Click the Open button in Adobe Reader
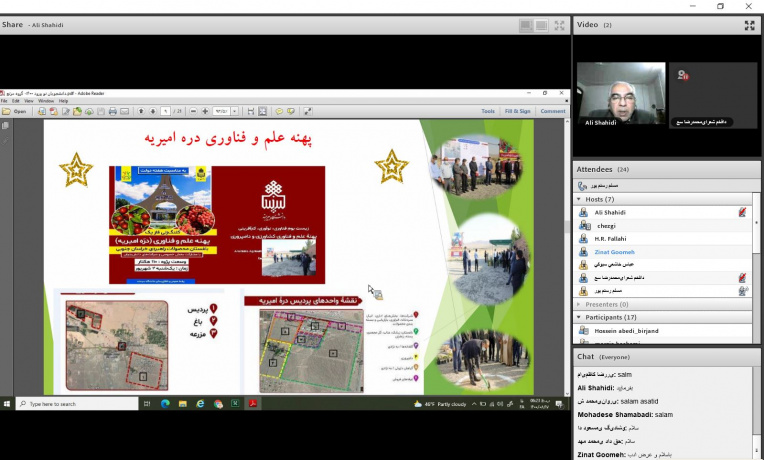Viewport: 764px width, 460px height. [x=15, y=111]
